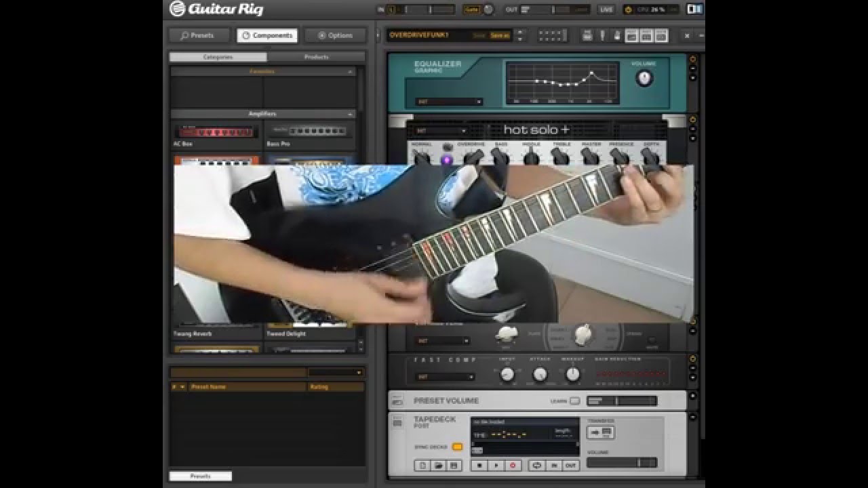Open the Fast Comp preset dropdown
Image resolution: width=868 pixels, height=488 pixels.
pos(446,377)
